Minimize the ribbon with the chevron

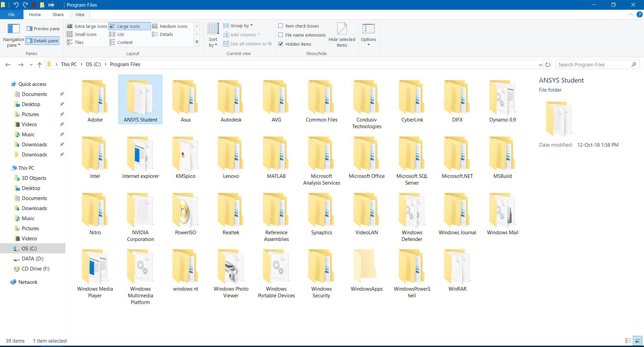pos(631,14)
